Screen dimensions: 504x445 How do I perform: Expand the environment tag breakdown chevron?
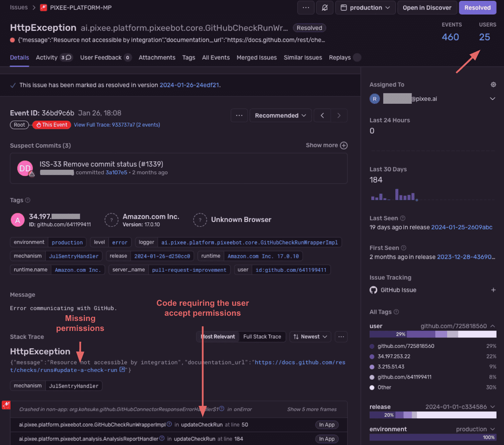pos(493,429)
